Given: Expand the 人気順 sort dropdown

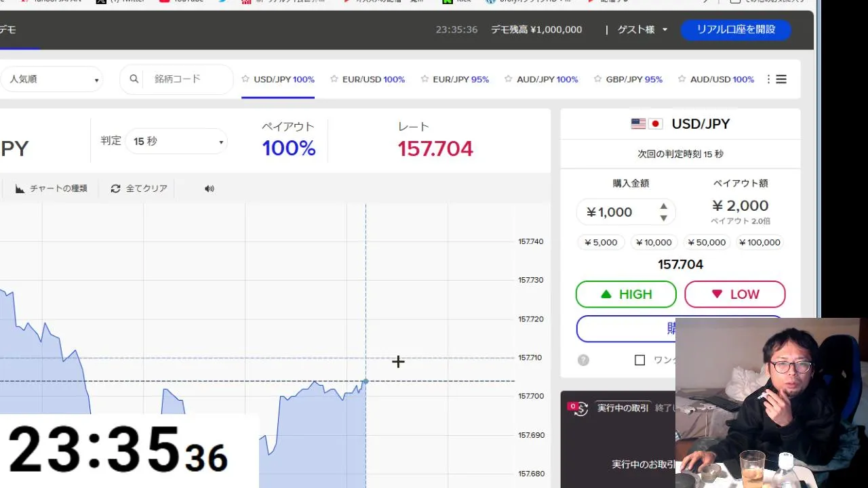Looking at the screenshot, I should 52,79.
